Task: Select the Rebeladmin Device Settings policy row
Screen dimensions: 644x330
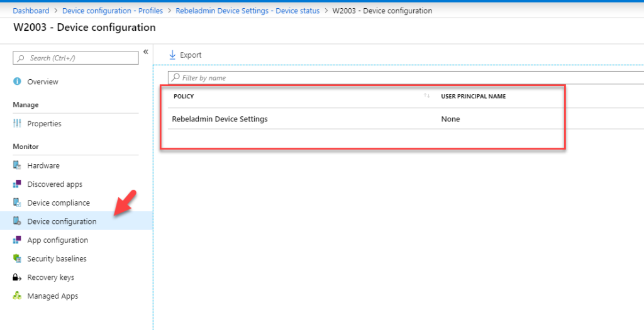Action: 219,119
